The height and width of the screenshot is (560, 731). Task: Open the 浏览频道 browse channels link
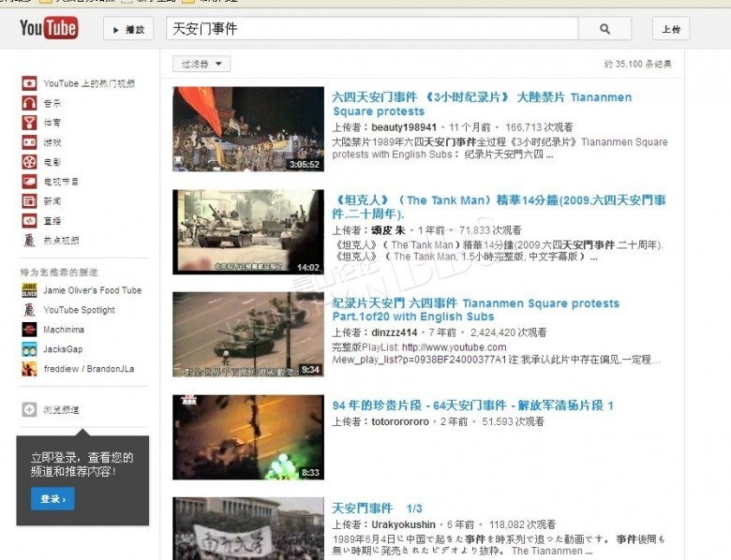point(61,410)
